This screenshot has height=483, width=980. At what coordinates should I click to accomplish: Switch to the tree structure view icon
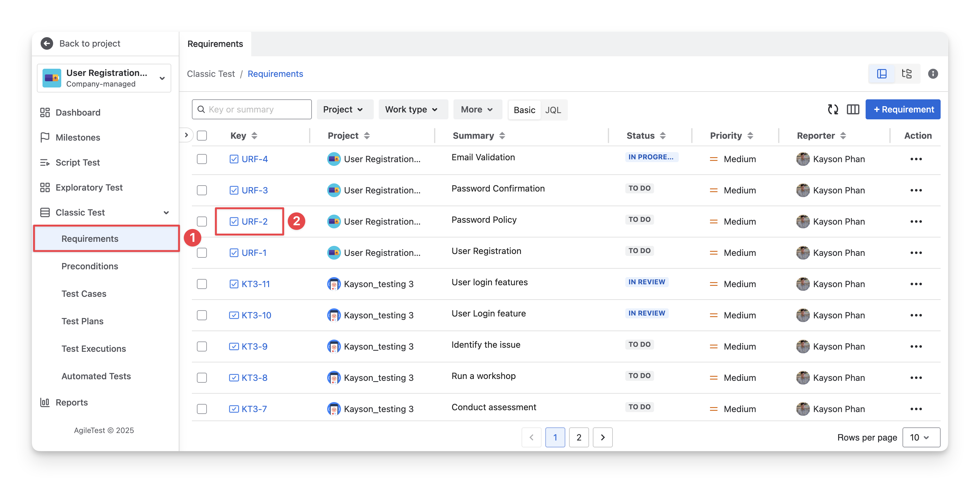click(907, 74)
